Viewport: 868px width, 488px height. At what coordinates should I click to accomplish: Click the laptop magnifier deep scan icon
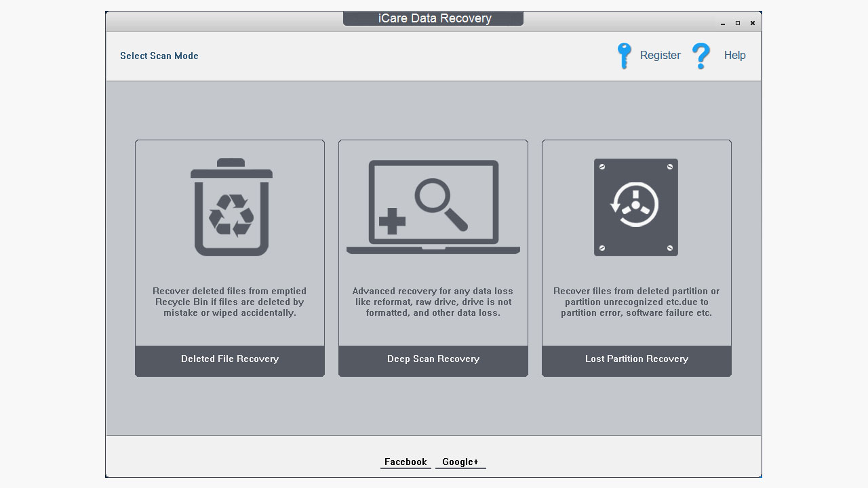tap(433, 207)
